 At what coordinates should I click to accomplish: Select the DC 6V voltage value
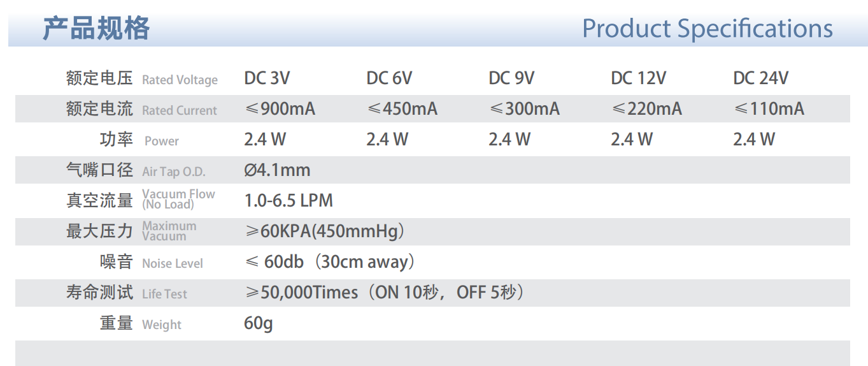(389, 78)
